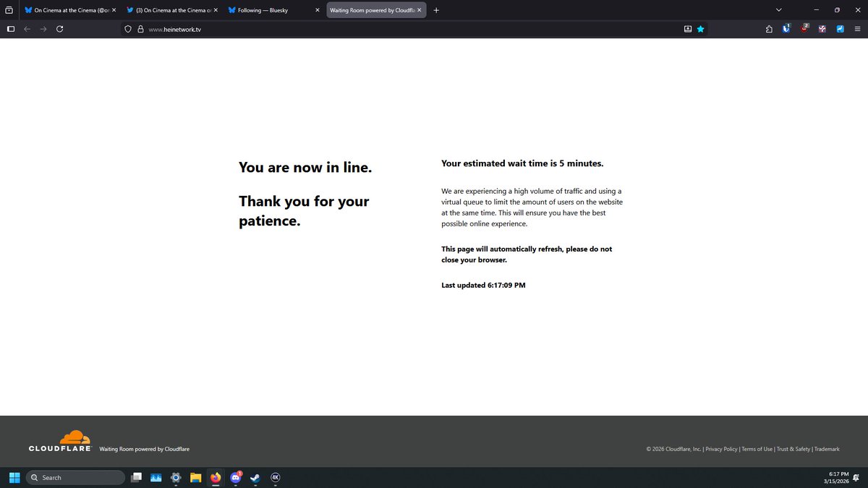The image size is (868, 488).
Task: Toggle the browser sidebar
Action: 10,29
